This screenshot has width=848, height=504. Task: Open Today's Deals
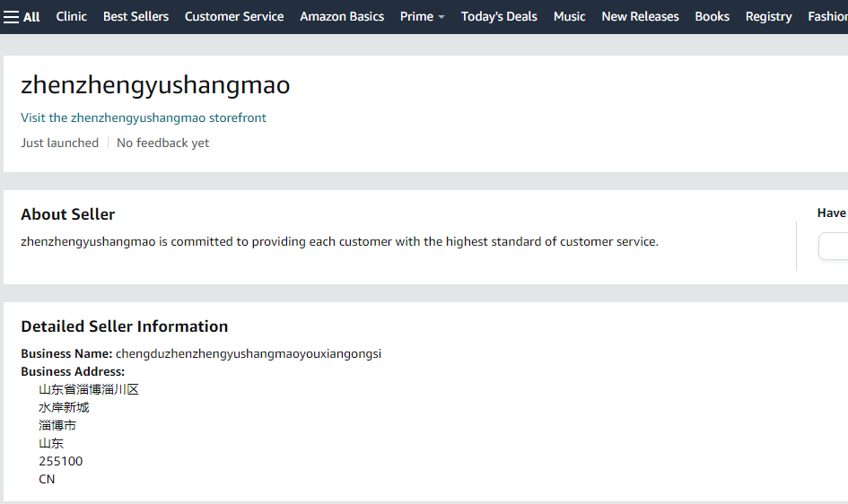[x=499, y=16]
